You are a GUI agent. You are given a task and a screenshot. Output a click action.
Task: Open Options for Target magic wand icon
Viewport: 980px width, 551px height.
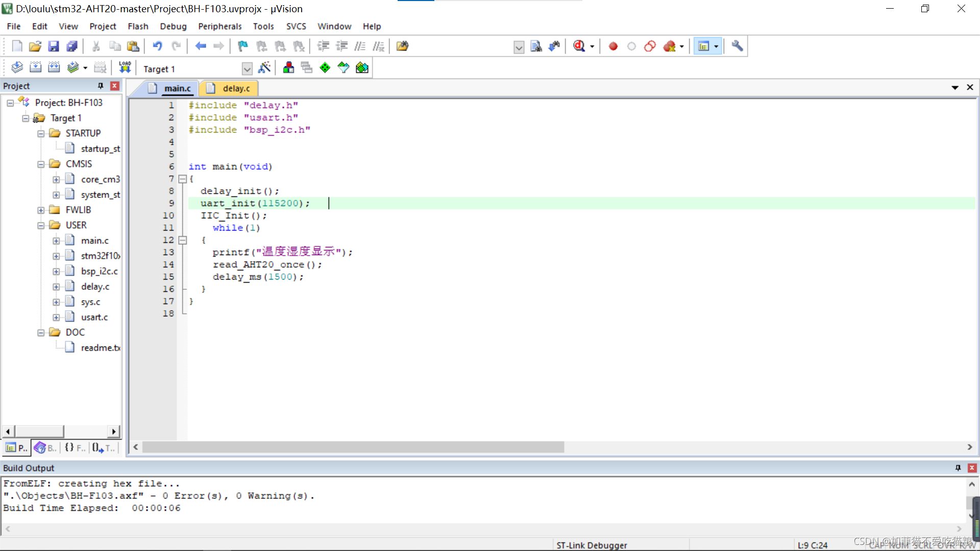pyautogui.click(x=264, y=67)
